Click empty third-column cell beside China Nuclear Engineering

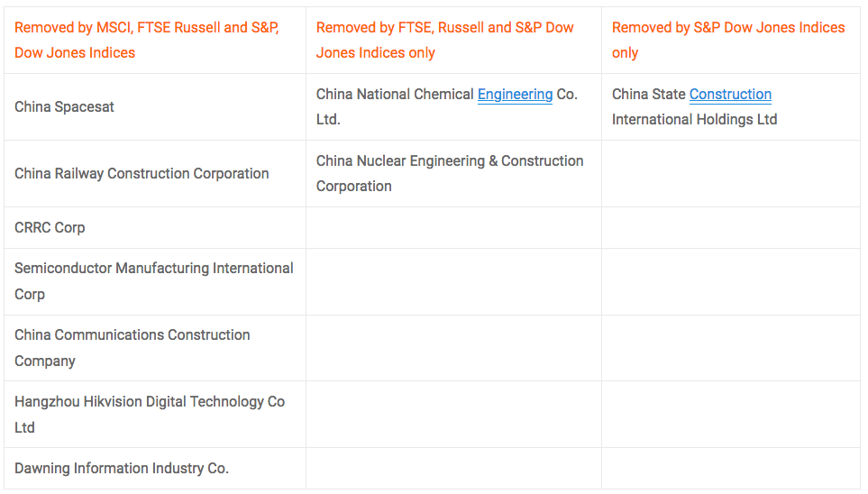730,174
